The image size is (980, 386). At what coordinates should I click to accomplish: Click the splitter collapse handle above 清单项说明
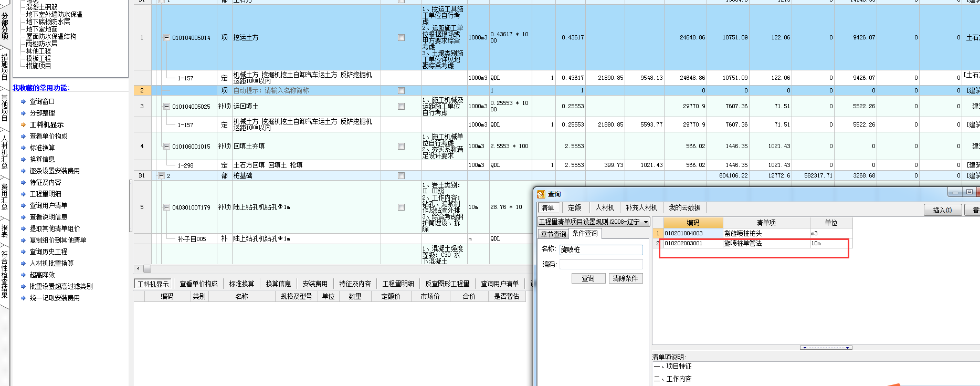click(x=826, y=348)
